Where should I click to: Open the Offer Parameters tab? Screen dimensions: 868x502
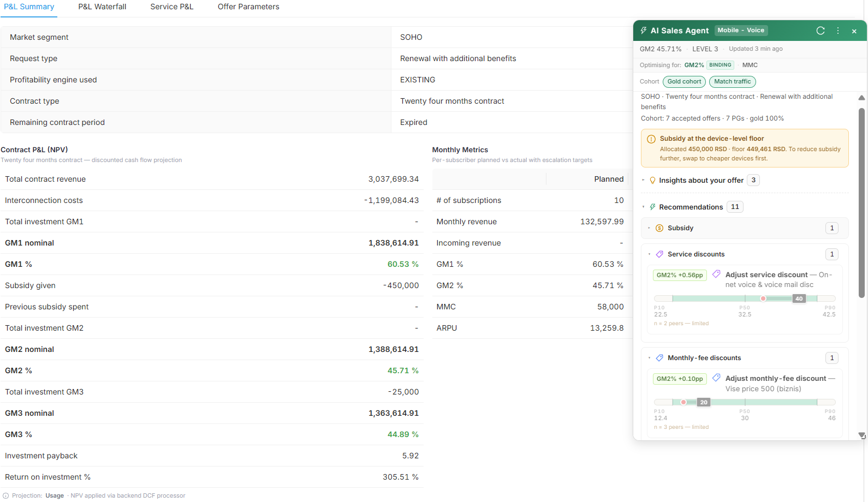click(x=248, y=7)
